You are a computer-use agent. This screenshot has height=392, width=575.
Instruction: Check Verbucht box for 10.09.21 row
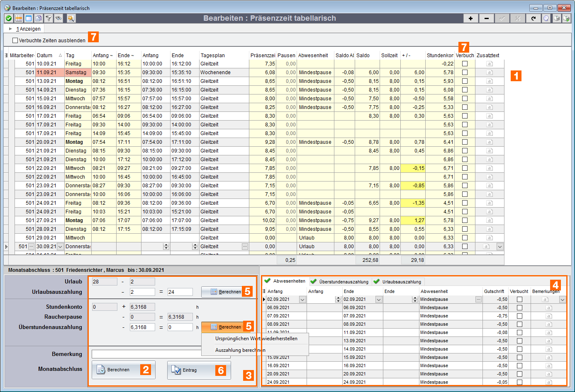[465, 64]
